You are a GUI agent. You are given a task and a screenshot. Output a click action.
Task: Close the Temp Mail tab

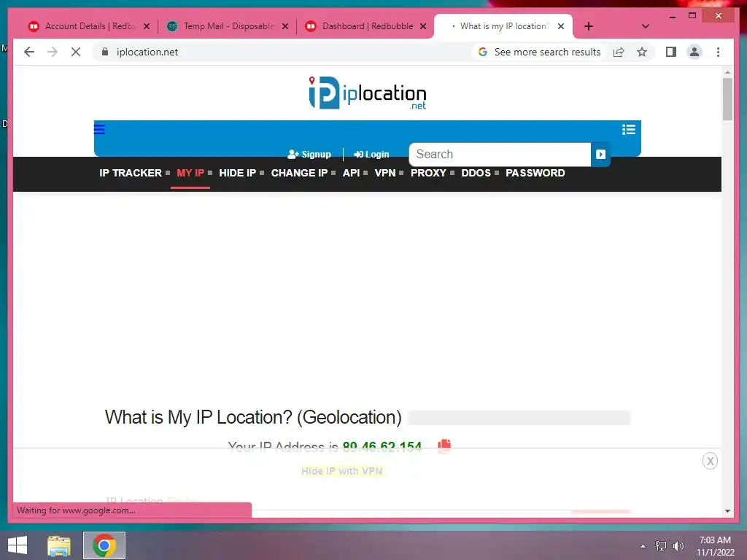[285, 26]
